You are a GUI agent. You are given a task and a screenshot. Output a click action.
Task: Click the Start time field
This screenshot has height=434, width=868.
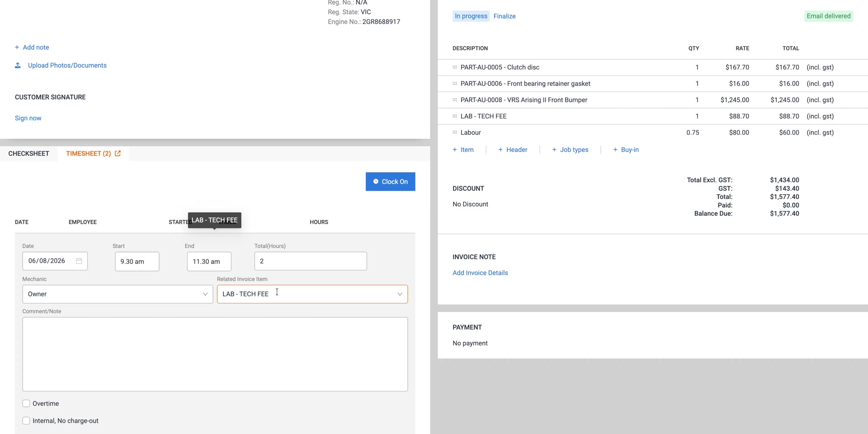click(137, 262)
